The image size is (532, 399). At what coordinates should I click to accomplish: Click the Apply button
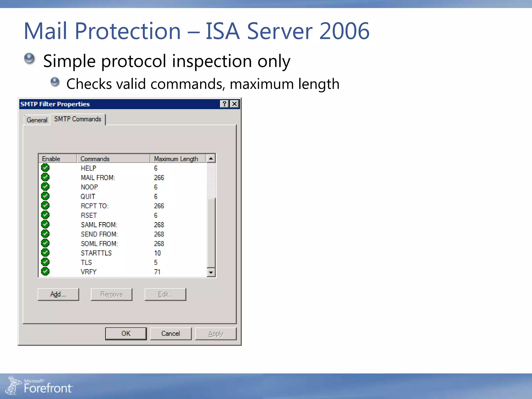click(x=216, y=334)
